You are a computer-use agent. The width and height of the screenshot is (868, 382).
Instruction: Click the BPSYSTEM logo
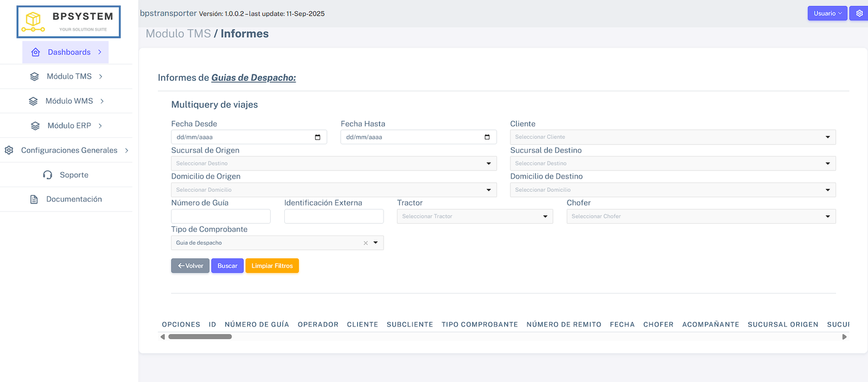[x=68, y=22]
